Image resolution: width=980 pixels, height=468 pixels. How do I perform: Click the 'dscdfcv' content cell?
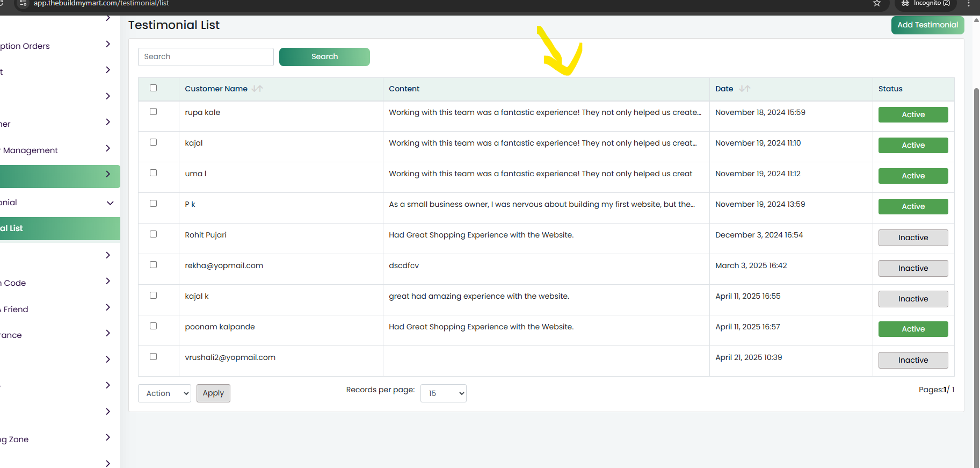click(x=404, y=265)
